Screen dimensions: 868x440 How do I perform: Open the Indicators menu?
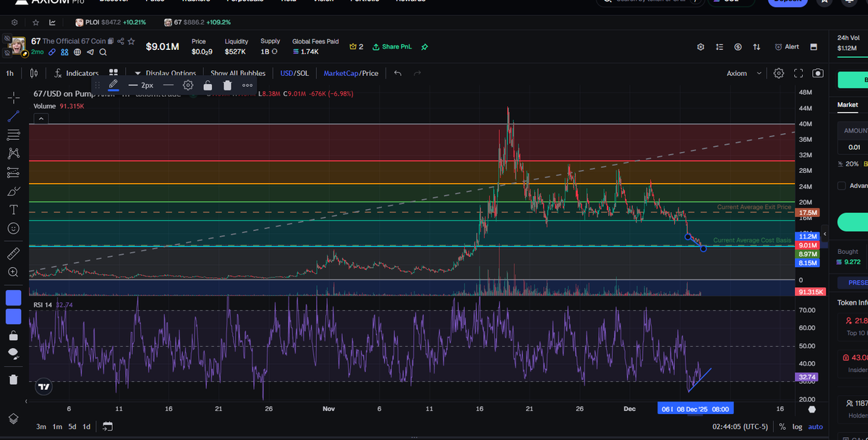77,73
